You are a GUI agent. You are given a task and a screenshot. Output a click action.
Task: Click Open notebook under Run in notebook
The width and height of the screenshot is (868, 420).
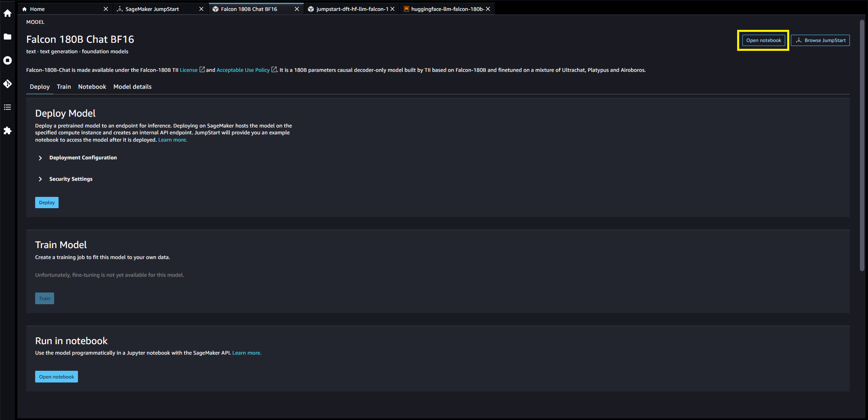tap(57, 377)
